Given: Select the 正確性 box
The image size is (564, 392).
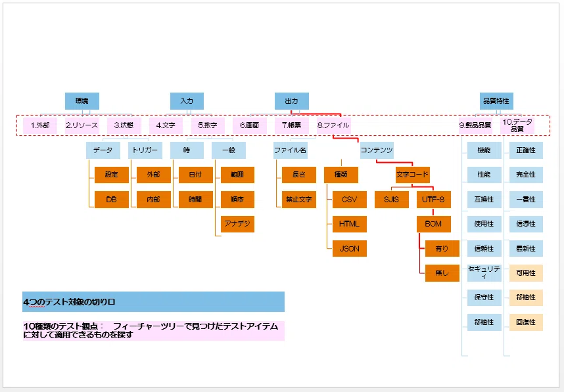Looking at the screenshot, I should pos(526,150).
